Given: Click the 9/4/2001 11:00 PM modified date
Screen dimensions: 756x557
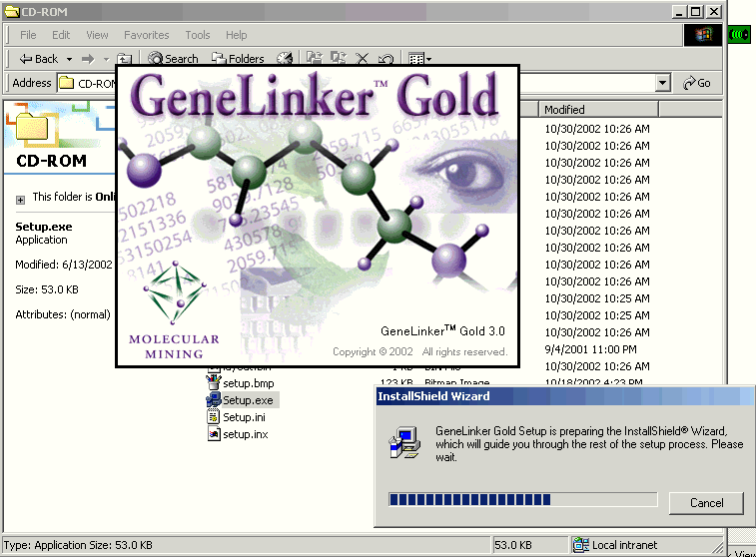Looking at the screenshot, I should click(x=590, y=349).
